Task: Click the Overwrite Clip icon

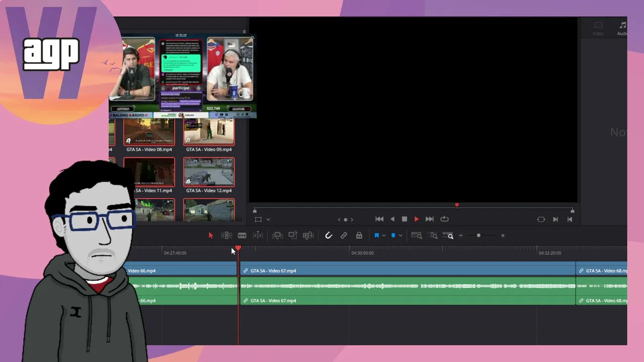Action: (293, 235)
